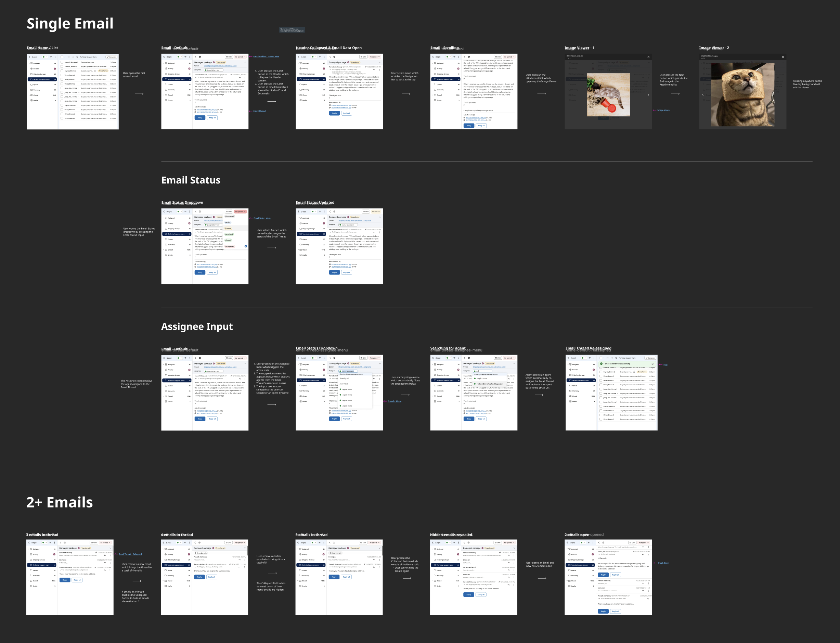Click reply arrow icon in Header Collapsed & Email Data Open frame
The width and height of the screenshot is (840, 643).
[374, 70]
